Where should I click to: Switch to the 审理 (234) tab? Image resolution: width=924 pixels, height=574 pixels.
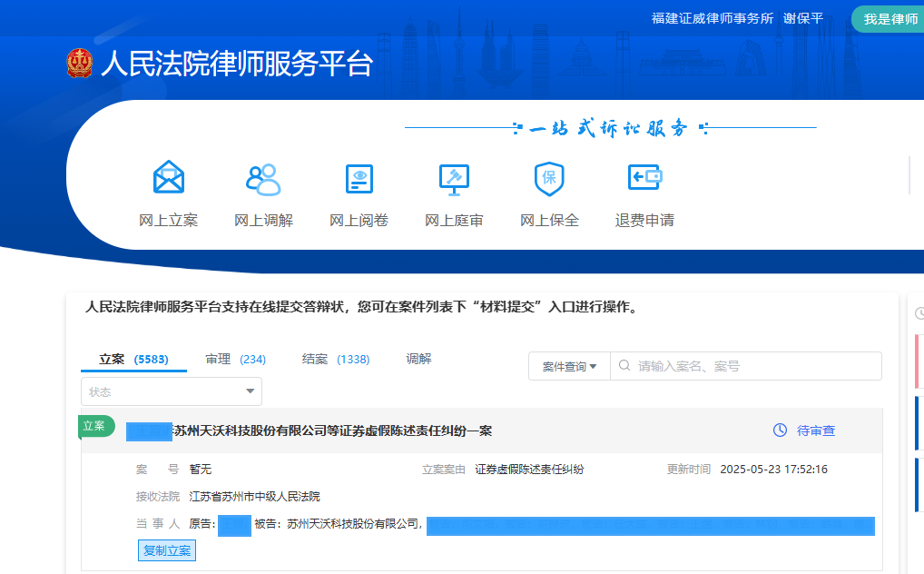click(235, 360)
